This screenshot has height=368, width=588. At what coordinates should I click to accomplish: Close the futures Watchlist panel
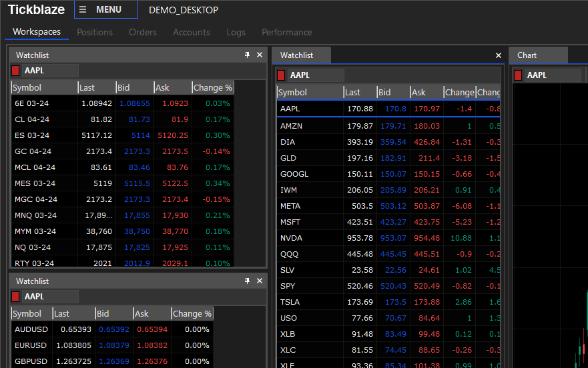point(260,55)
